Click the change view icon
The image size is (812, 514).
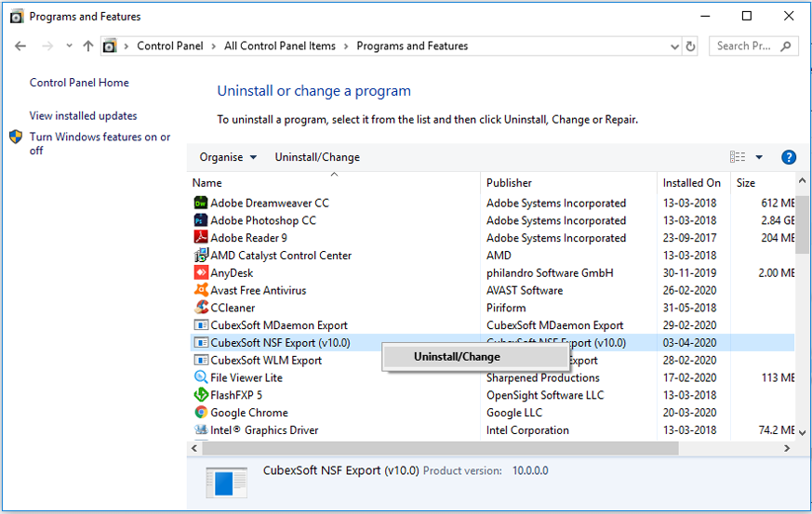(x=738, y=157)
